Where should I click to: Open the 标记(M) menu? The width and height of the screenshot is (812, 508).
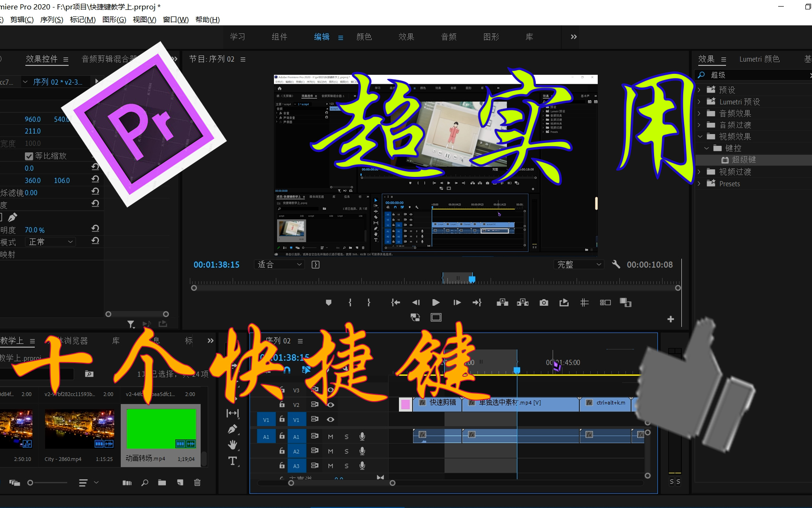83,19
